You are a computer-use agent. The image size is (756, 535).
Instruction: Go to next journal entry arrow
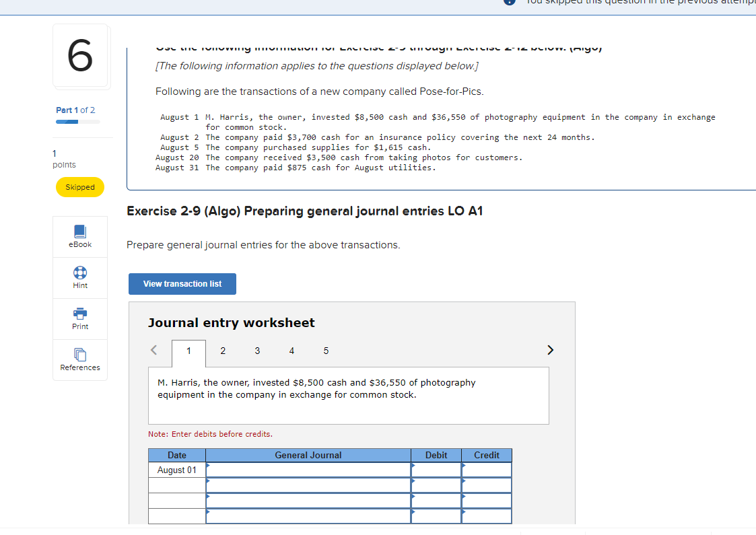(550, 350)
